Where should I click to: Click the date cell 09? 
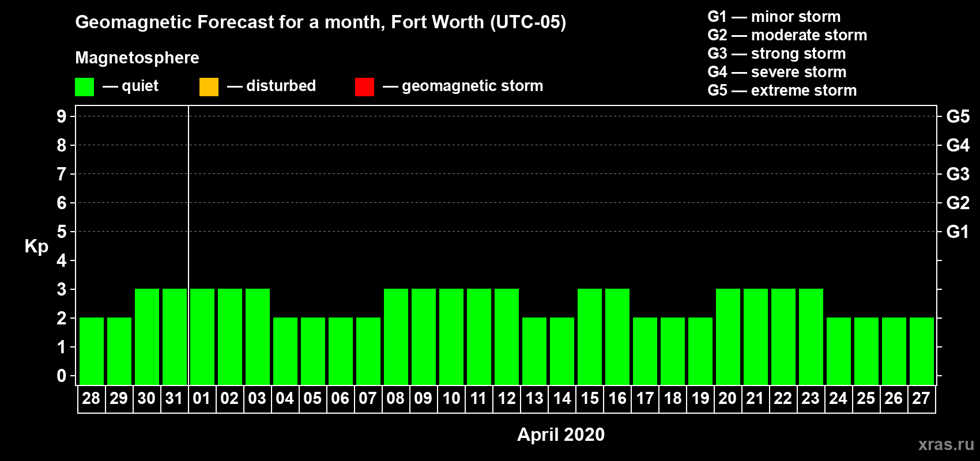pos(423,399)
